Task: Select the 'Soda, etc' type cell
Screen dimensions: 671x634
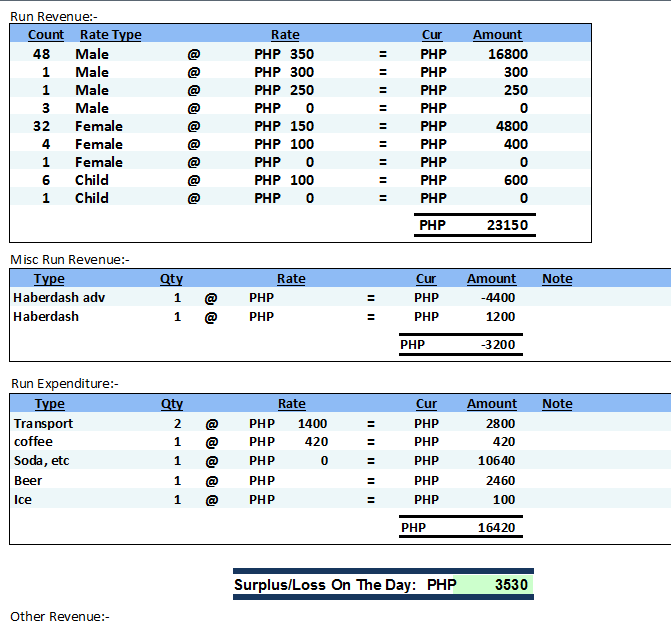Action: [43, 461]
